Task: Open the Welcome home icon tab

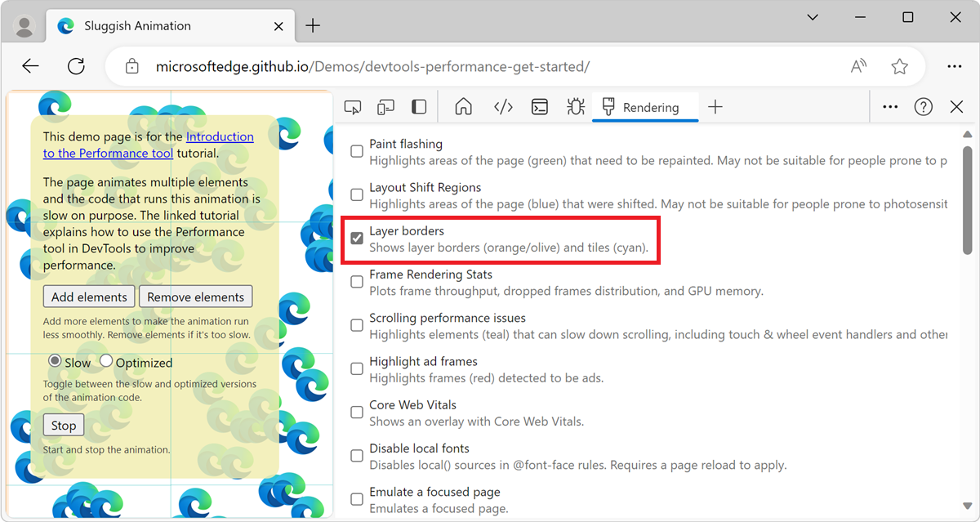Action: coord(464,107)
